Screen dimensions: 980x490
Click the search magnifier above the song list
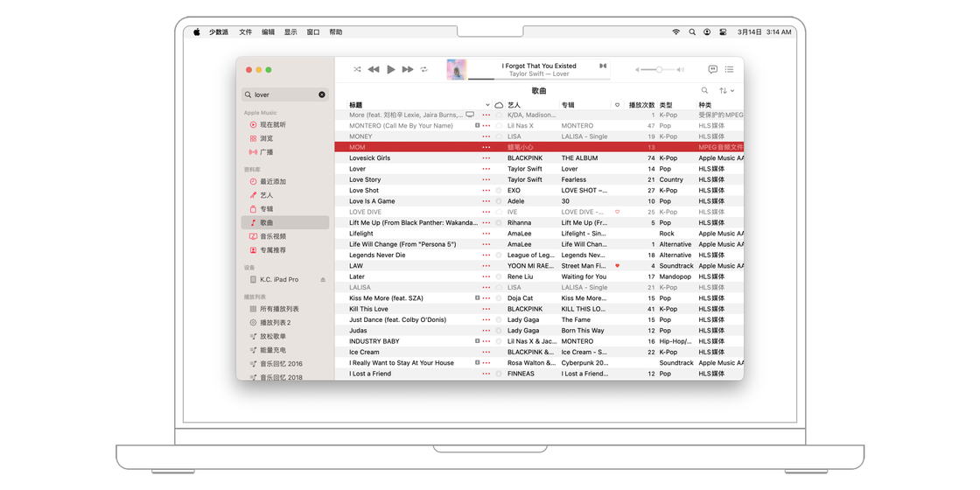tap(704, 90)
